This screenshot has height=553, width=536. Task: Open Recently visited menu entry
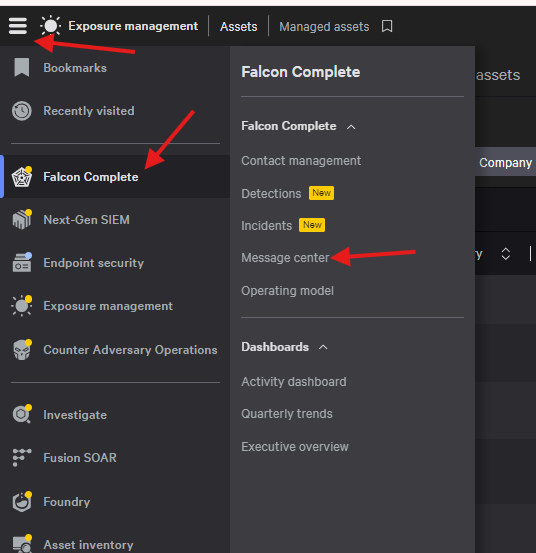(x=89, y=111)
